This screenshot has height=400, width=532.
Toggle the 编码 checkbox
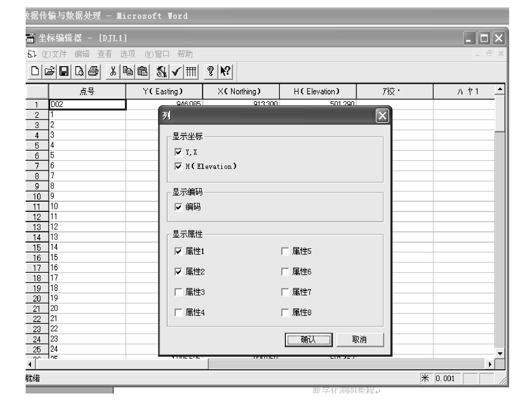(x=178, y=207)
